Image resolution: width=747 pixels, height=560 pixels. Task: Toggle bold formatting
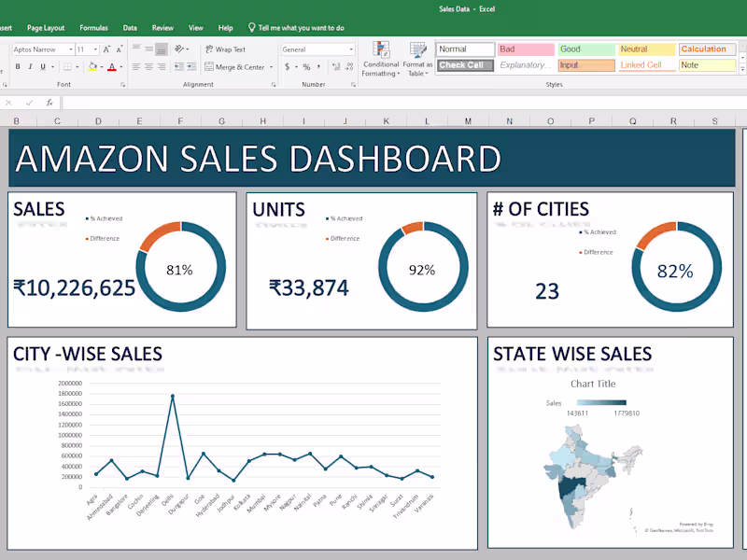tap(17, 67)
